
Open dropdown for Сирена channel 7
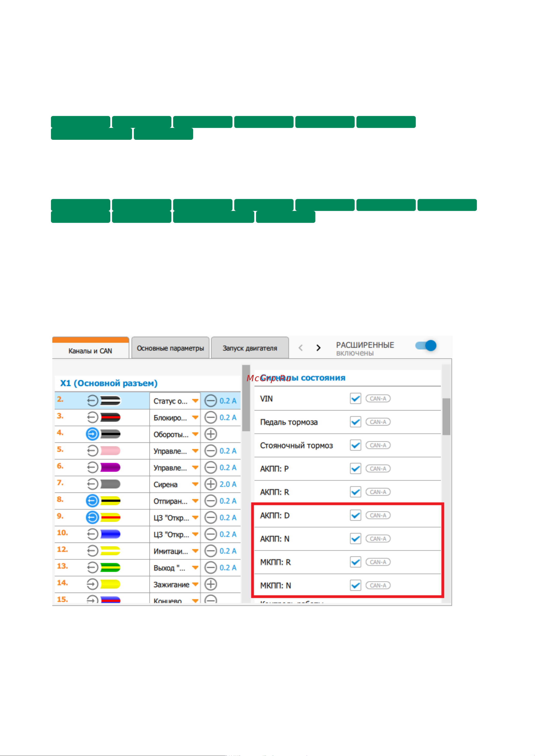tap(195, 484)
